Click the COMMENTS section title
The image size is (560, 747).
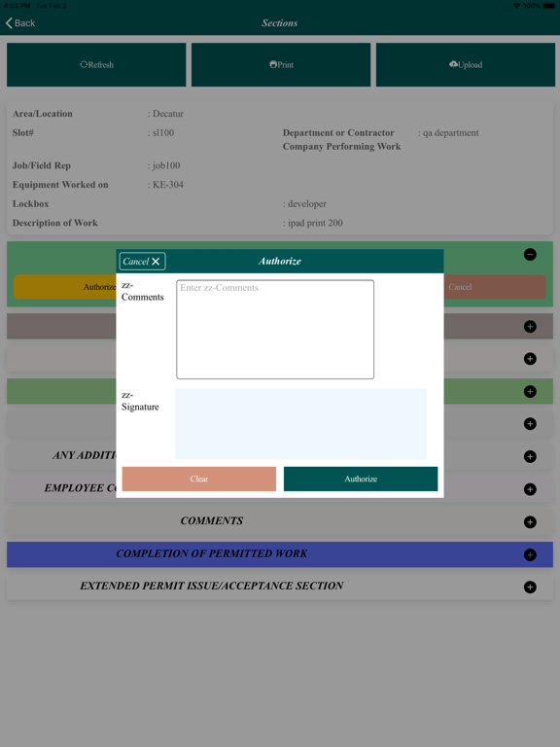(x=211, y=520)
